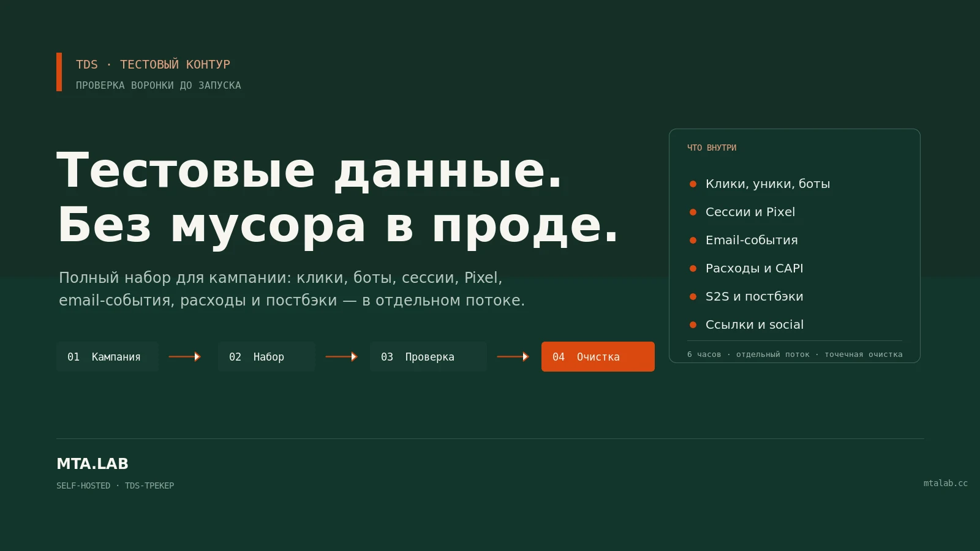Open the 03 Проверка step
The width and height of the screenshot is (980, 551).
428,356
